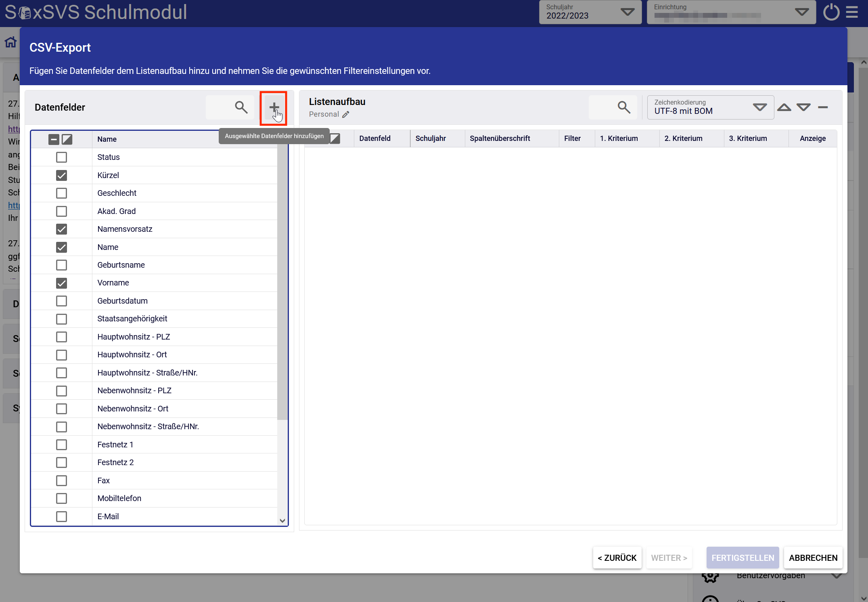Move selected list entry up

pyautogui.click(x=784, y=107)
